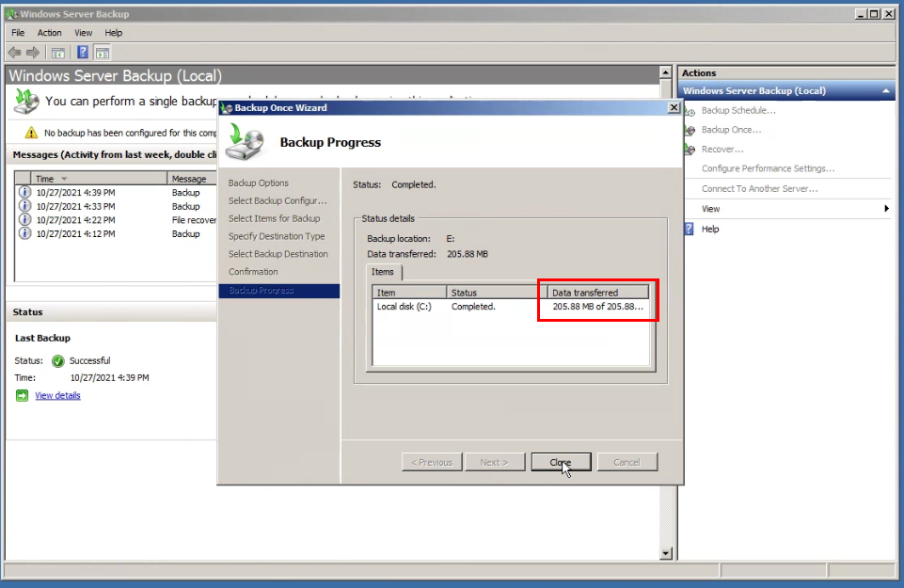Click the disabled Next button

[x=495, y=462]
